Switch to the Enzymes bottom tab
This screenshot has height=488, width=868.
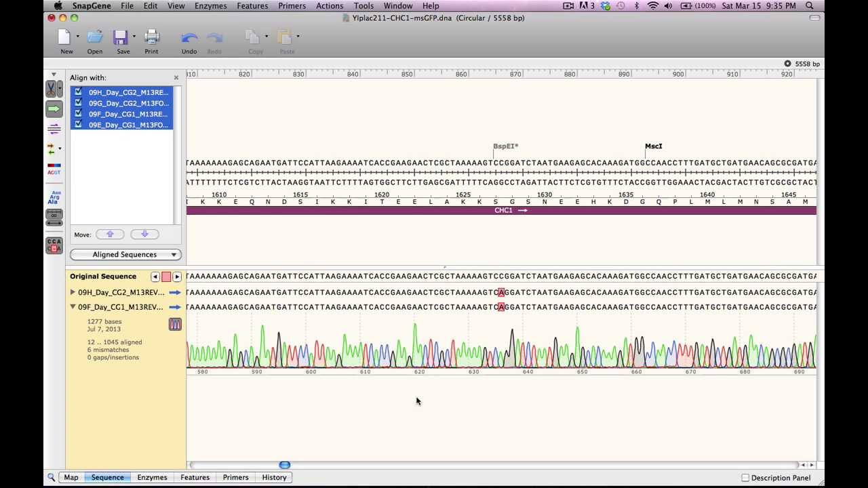(x=152, y=478)
